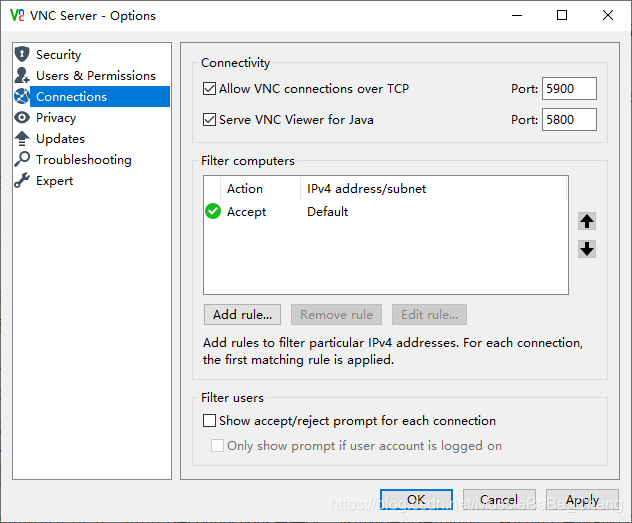Open the Users & Permissions page
Viewport: 632px width, 523px height.
pos(96,75)
